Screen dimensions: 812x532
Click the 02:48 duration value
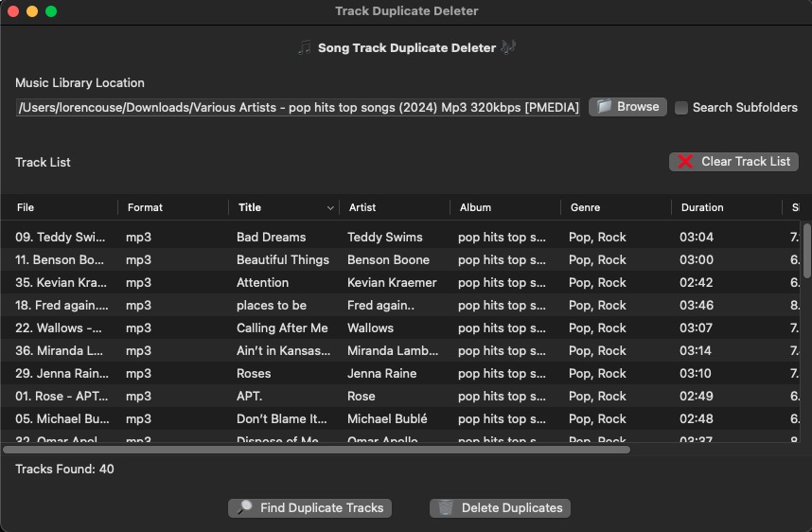coord(697,419)
